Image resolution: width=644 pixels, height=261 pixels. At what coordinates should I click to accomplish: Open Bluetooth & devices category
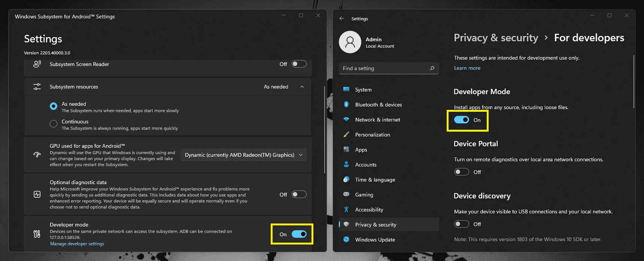[x=389, y=105]
